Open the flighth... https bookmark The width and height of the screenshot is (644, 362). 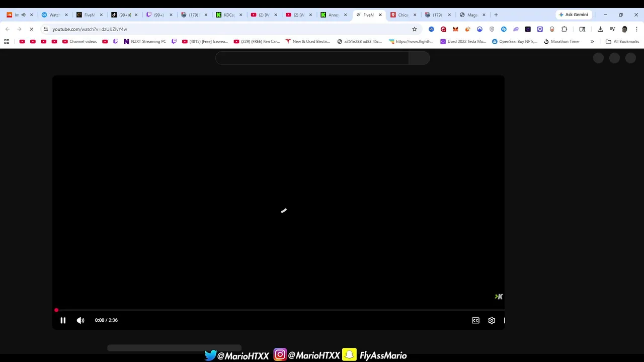(x=411, y=42)
